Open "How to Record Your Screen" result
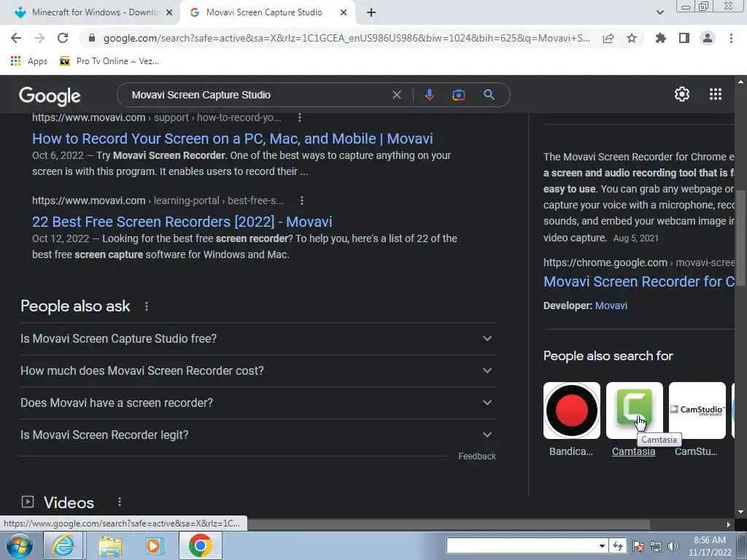Image resolution: width=747 pixels, height=560 pixels. click(x=233, y=139)
